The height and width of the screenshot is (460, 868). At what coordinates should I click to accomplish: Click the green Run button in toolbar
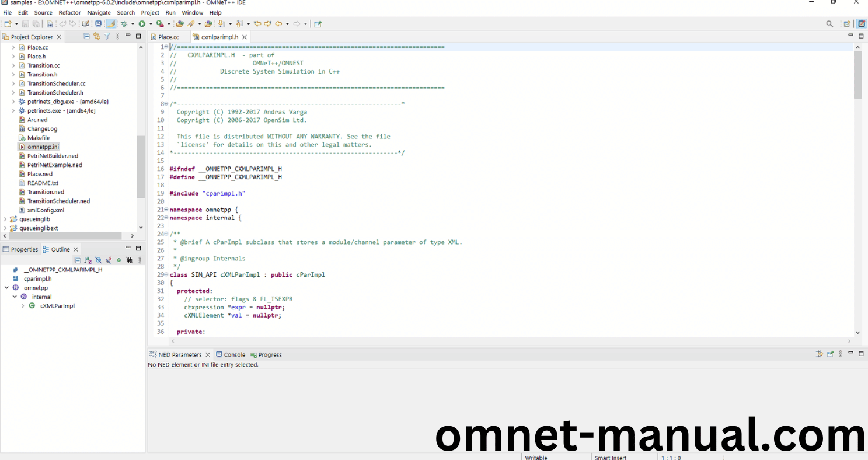pyautogui.click(x=142, y=24)
